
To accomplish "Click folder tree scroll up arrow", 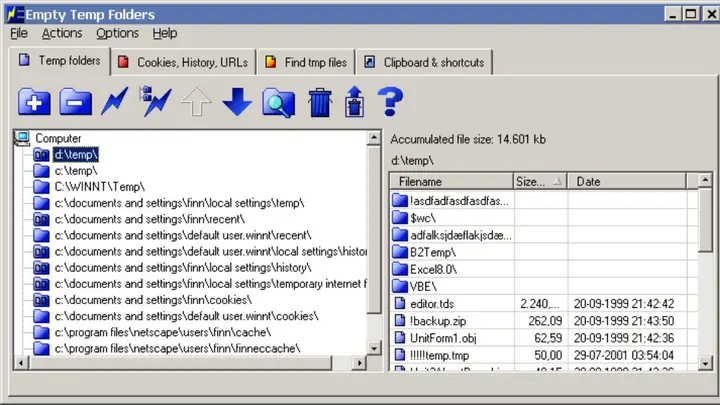I will click(x=374, y=137).
